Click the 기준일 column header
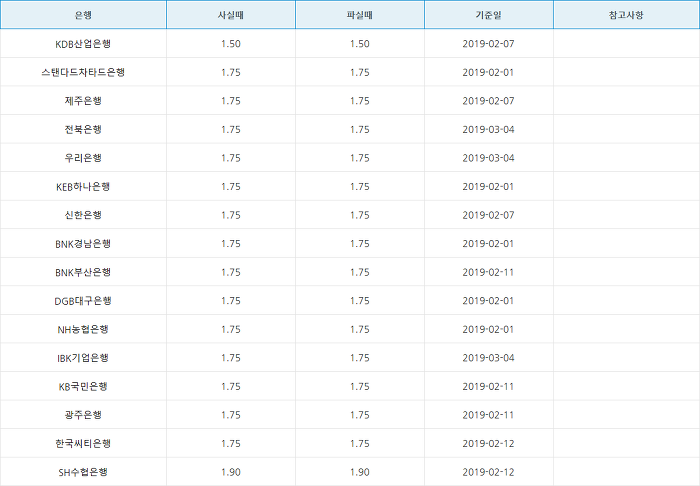Screen dimensions: 700x486 click(489, 15)
